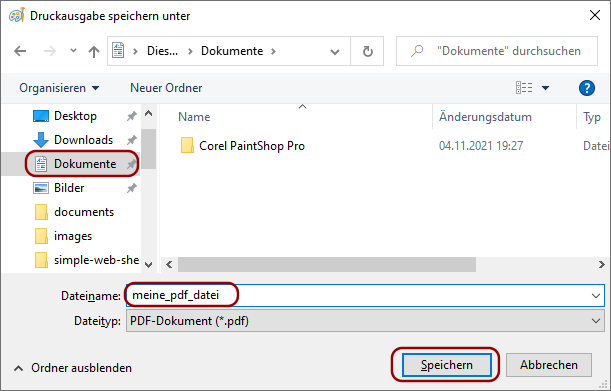Open recent locations dropdown arrow
Viewport: 611px width, 391px height.
[x=73, y=51]
